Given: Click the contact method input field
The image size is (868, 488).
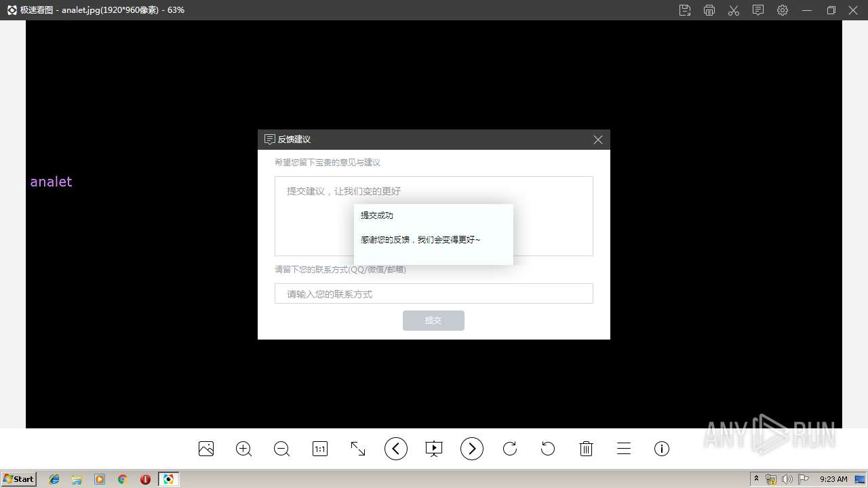Looking at the screenshot, I should tap(434, 293).
